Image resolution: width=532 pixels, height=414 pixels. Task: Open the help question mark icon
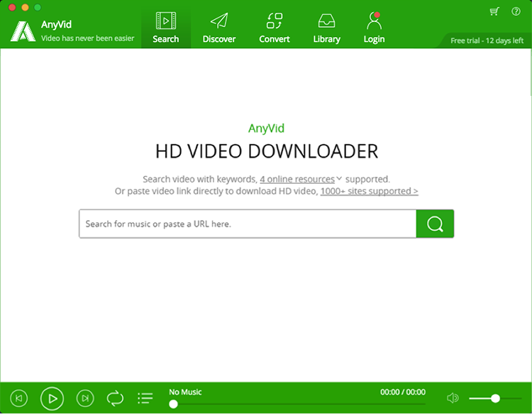[x=516, y=11]
